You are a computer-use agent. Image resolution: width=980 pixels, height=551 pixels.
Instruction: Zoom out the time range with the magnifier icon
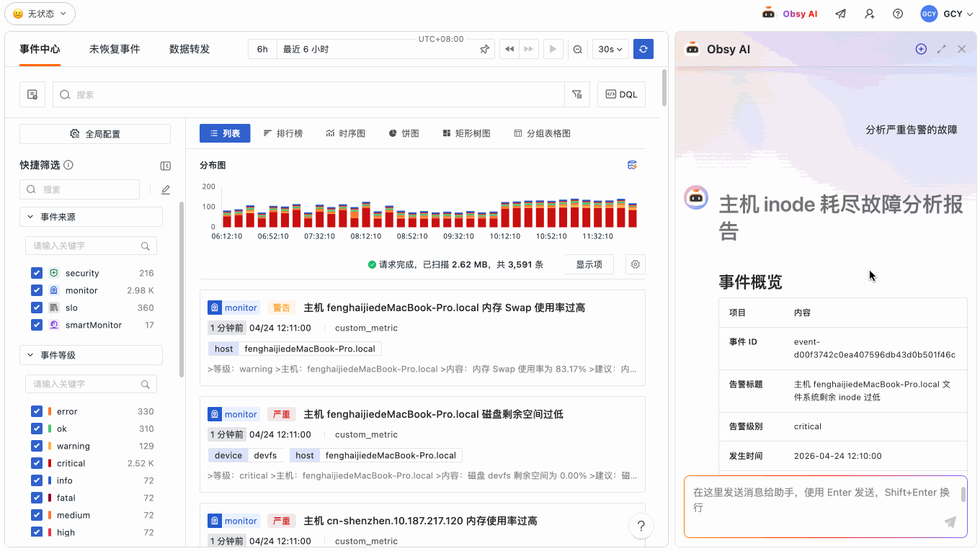[577, 49]
